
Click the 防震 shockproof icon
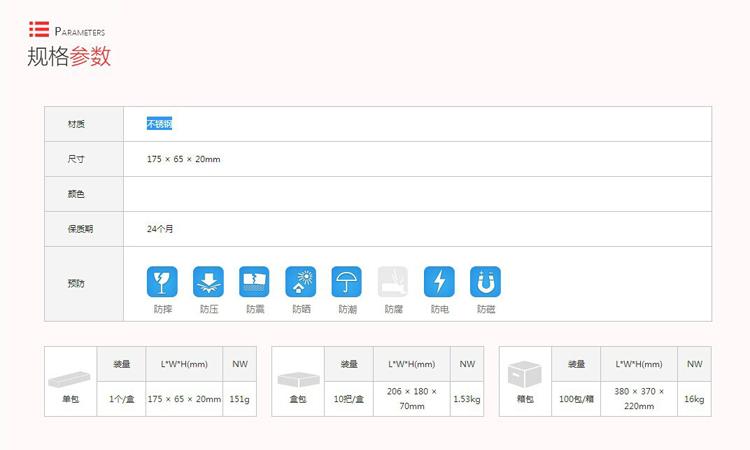(x=254, y=281)
